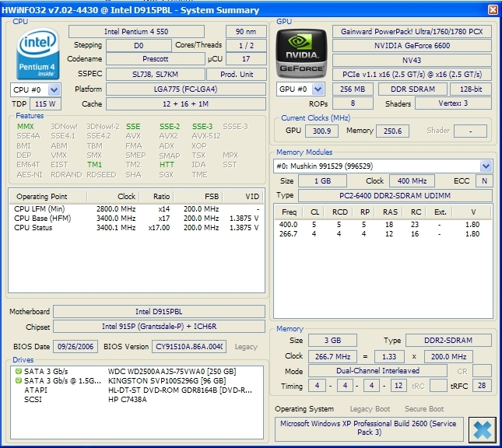
Task: Click the NVIDIA GeForce logo
Action: coord(301,54)
